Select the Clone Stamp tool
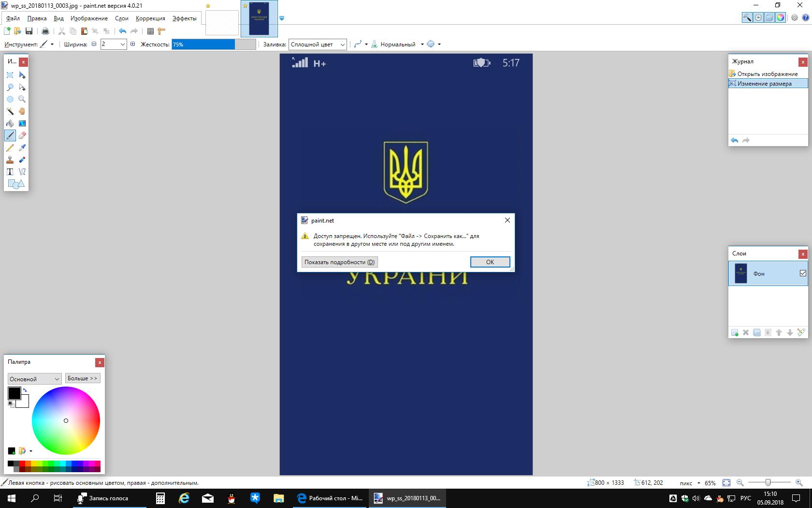812x508 pixels. pyautogui.click(x=10, y=160)
